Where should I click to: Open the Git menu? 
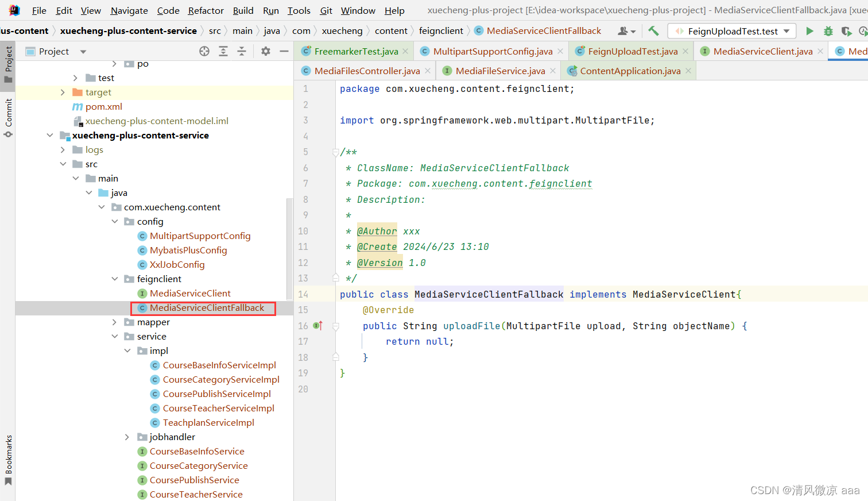pyautogui.click(x=326, y=10)
